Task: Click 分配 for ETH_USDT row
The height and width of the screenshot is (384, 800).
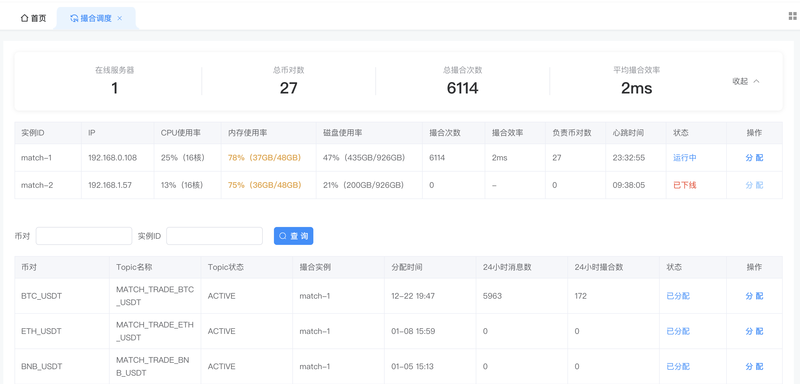Action: tap(754, 331)
